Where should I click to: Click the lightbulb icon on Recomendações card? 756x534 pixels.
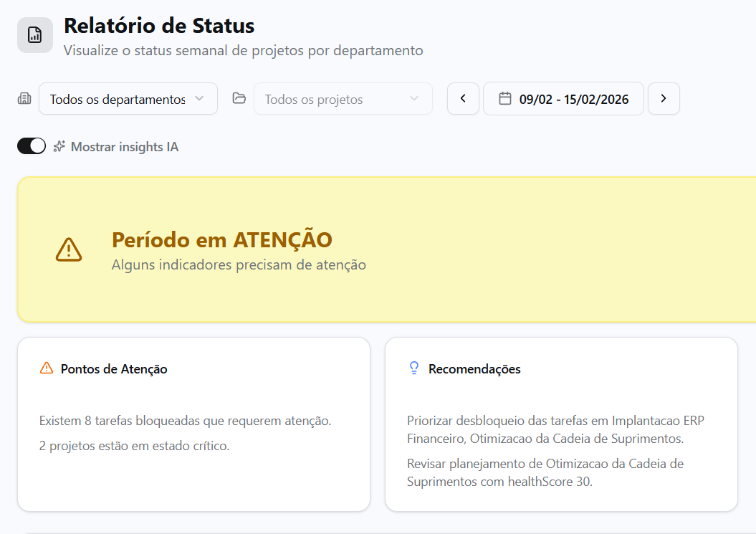click(413, 368)
